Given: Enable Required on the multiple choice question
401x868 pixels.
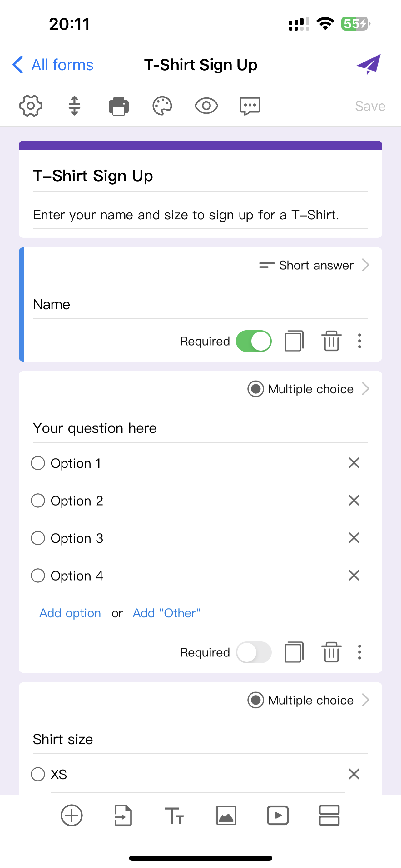Looking at the screenshot, I should tap(254, 652).
